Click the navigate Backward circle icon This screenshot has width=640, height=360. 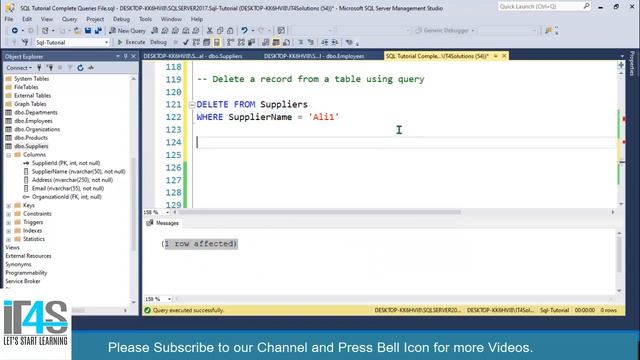(15, 31)
